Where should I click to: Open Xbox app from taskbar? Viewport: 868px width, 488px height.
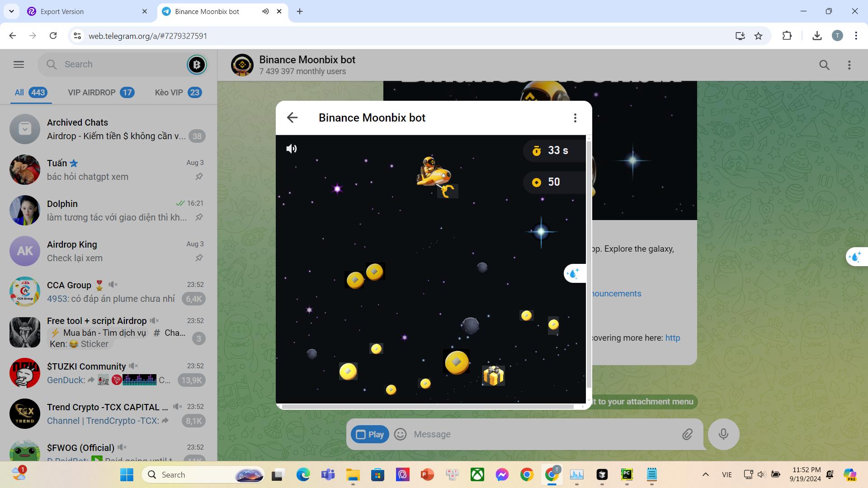click(477, 475)
